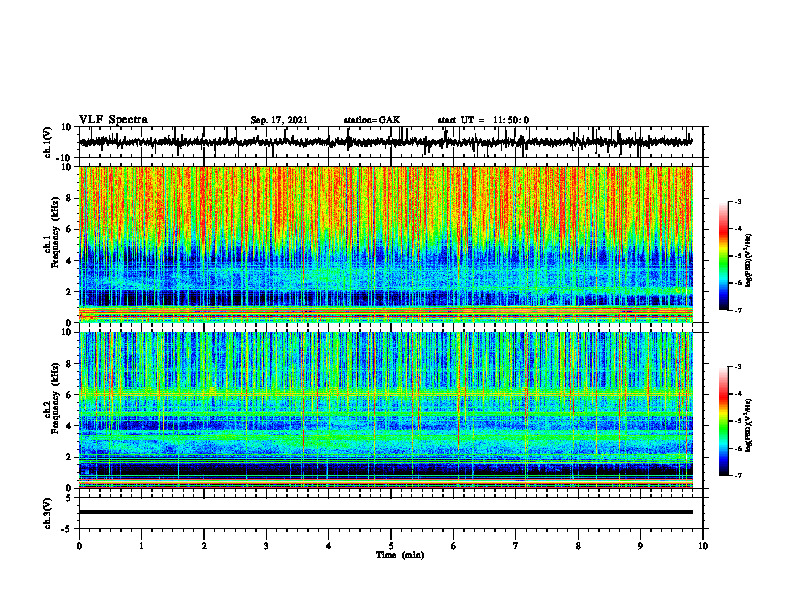Click time axis tick label "10" at the end
The width and height of the screenshot is (792, 612).
pyautogui.click(x=703, y=546)
